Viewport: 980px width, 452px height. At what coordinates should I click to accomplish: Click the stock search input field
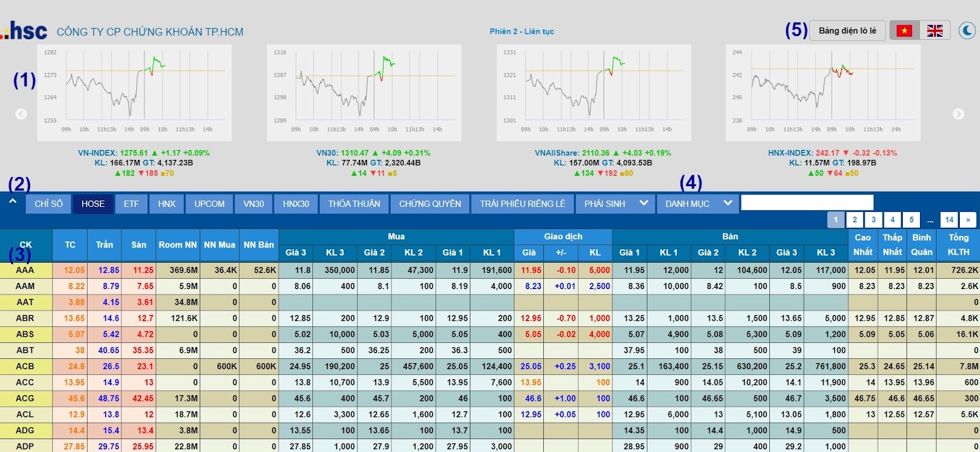(807, 203)
